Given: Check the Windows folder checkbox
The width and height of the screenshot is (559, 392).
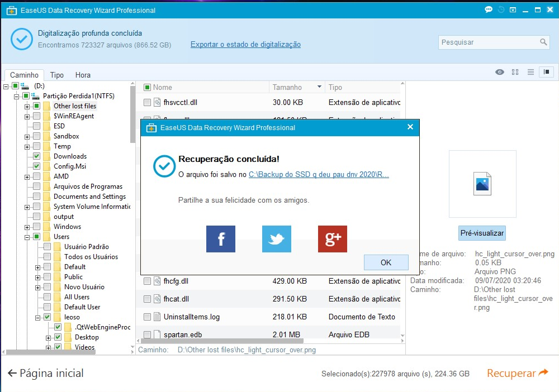Looking at the screenshot, I should pos(36,227).
